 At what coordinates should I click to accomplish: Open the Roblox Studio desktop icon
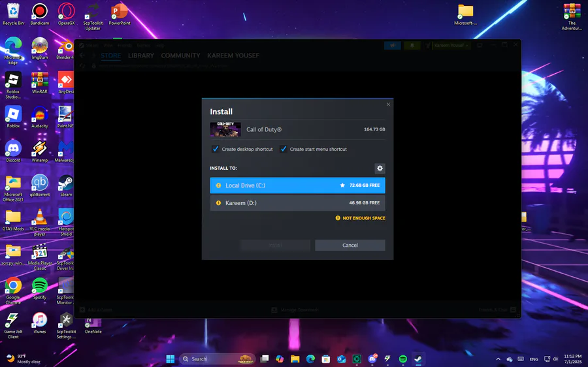click(13, 86)
